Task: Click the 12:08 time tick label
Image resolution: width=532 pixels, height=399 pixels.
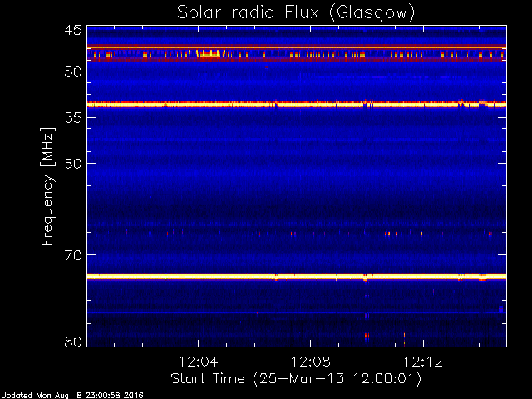Action: coord(310,362)
